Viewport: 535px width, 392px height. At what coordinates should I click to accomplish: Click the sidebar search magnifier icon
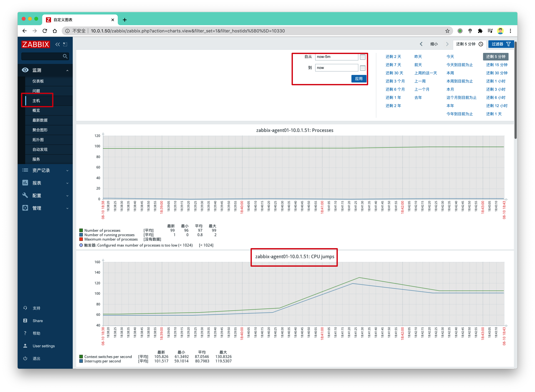coord(65,56)
